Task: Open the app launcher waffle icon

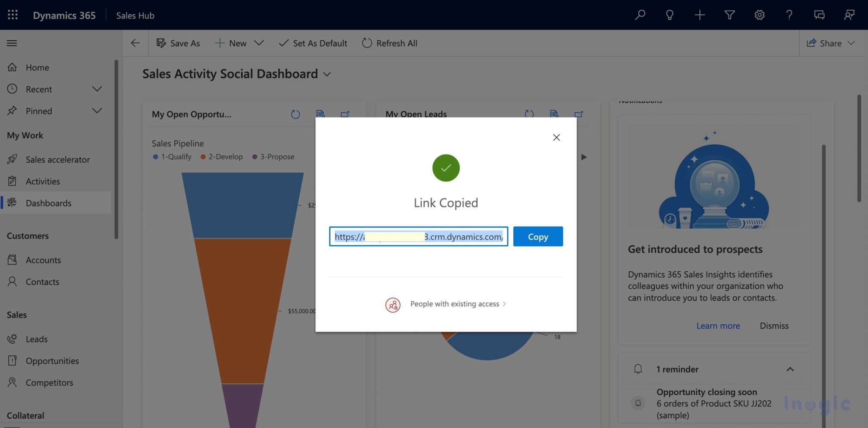Action: (12, 15)
